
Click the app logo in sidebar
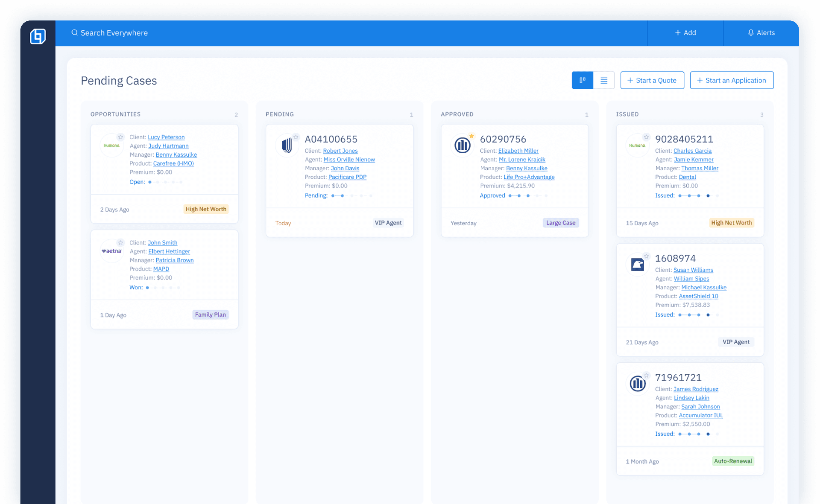[38, 36]
